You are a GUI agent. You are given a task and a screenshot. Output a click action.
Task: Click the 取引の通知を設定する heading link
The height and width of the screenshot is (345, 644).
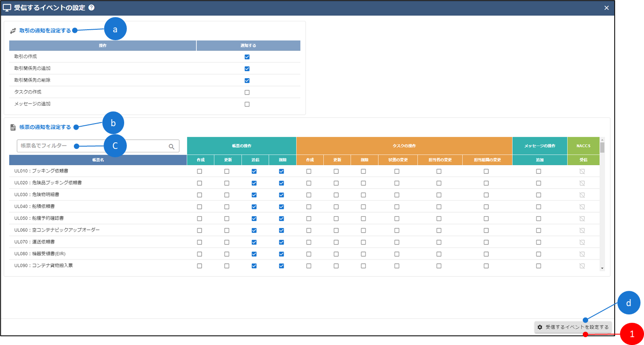pyautogui.click(x=45, y=31)
